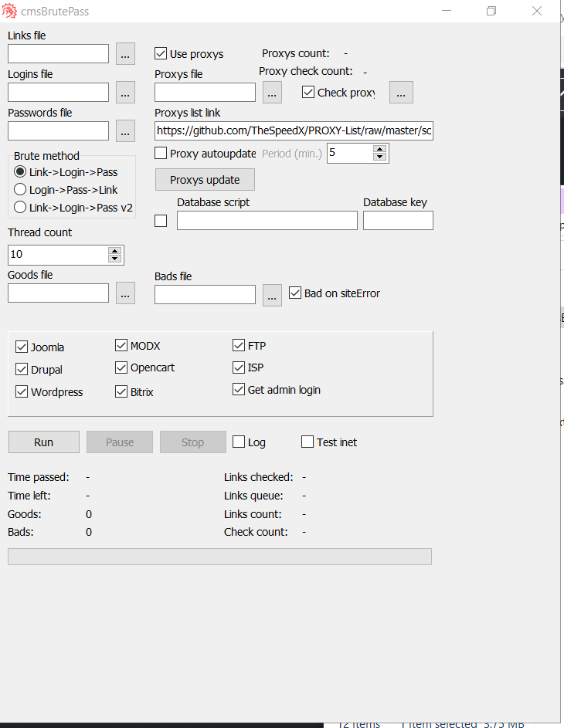Click the Proxys update button

tap(205, 180)
